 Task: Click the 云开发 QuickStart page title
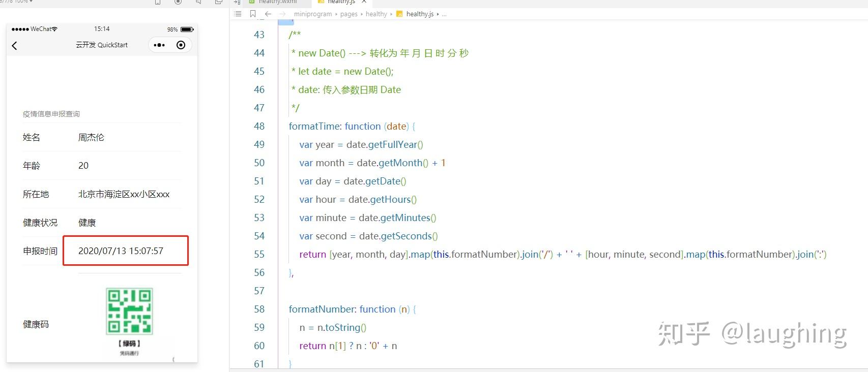(x=102, y=45)
